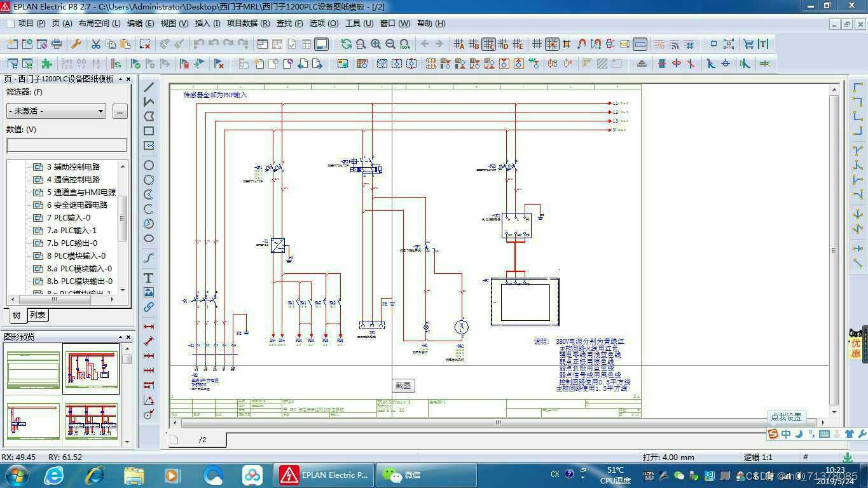Open the filter dropdown showing 未激活
The image size is (868, 488).
[56, 111]
